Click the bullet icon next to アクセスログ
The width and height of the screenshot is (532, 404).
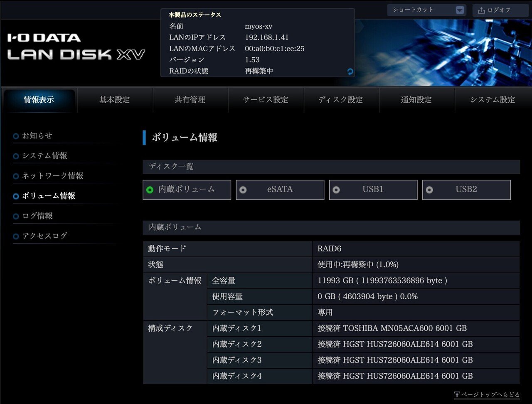pyautogui.click(x=16, y=236)
